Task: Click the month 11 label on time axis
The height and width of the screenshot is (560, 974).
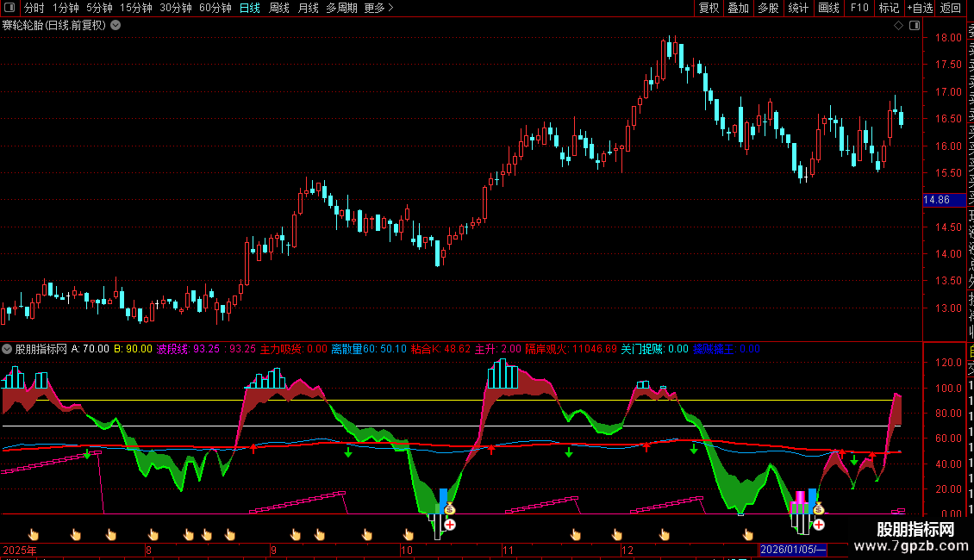Action: click(x=509, y=550)
